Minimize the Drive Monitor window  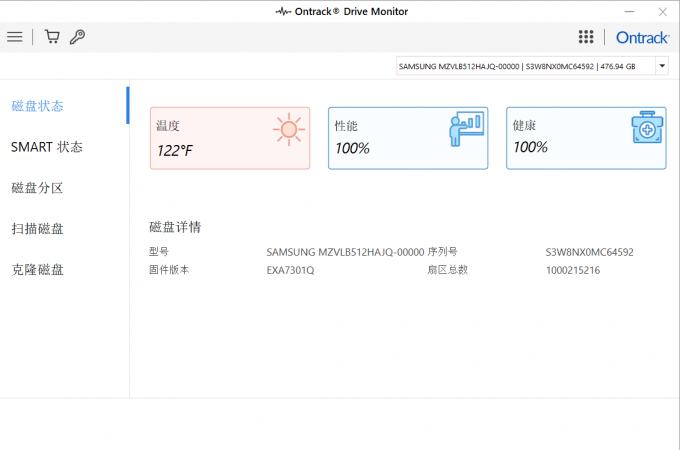(x=629, y=12)
